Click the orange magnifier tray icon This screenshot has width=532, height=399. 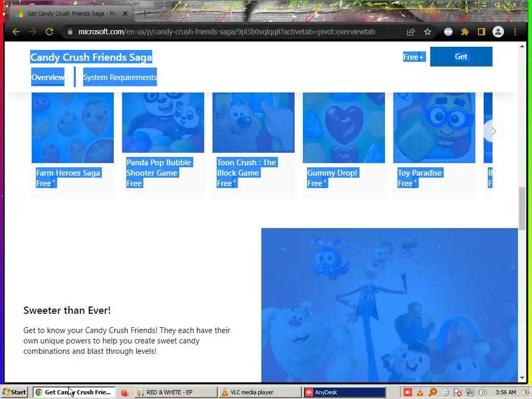433,392
